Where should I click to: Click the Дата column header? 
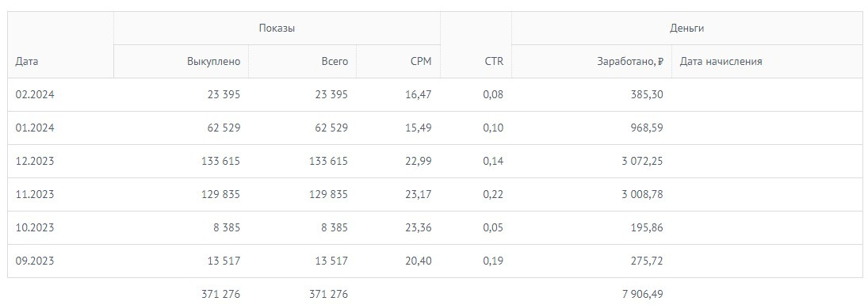pos(27,62)
